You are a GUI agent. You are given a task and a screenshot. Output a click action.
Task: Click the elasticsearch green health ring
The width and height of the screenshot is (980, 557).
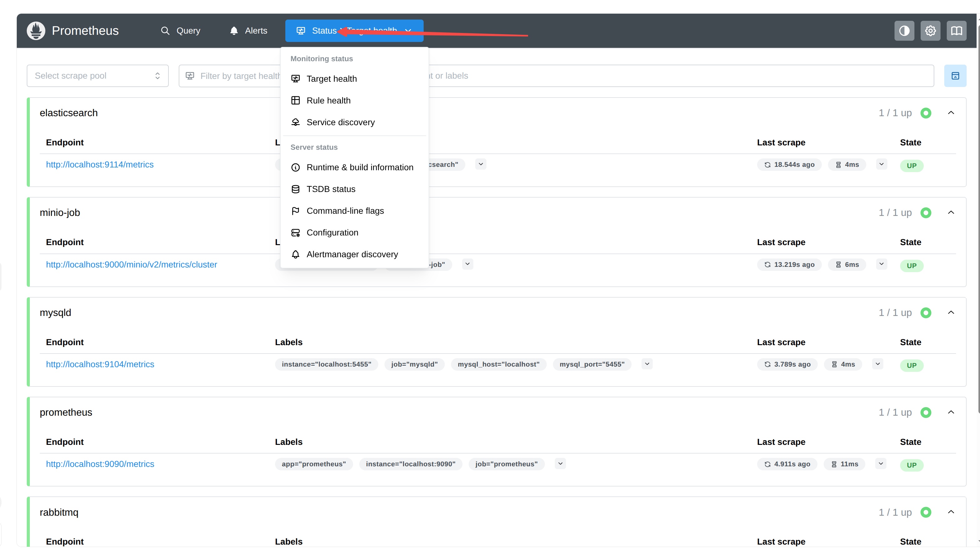926,113
